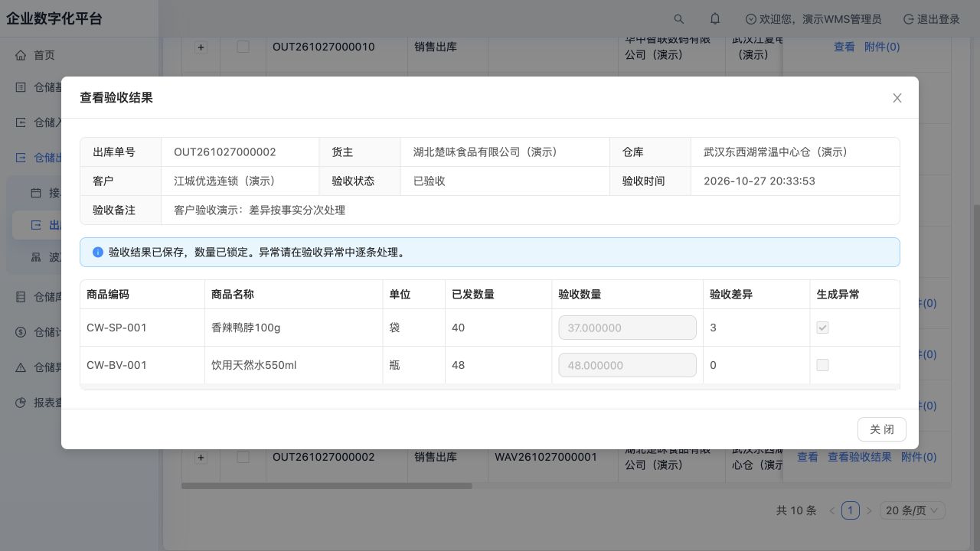Check the row checkbox for OUT261027000010
This screenshot has height=551, width=980.
click(243, 47)
